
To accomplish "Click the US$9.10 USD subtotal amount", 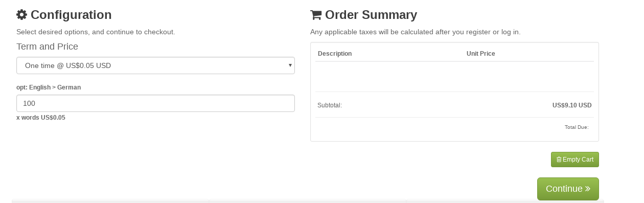I will click(572, 105).
